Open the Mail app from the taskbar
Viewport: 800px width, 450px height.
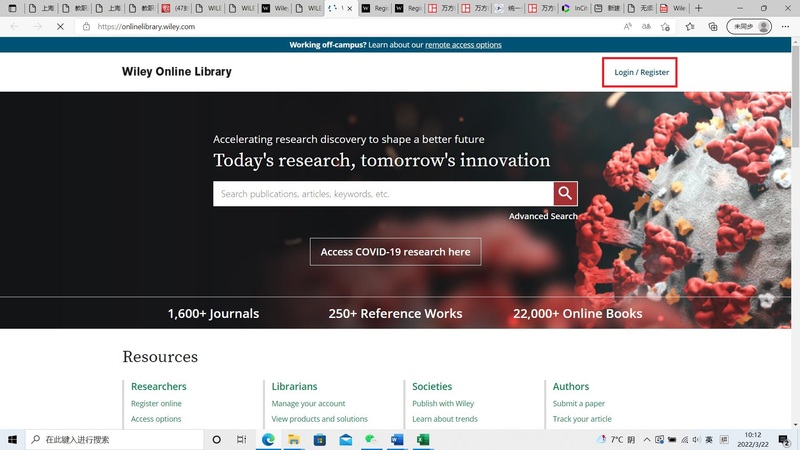345,439
